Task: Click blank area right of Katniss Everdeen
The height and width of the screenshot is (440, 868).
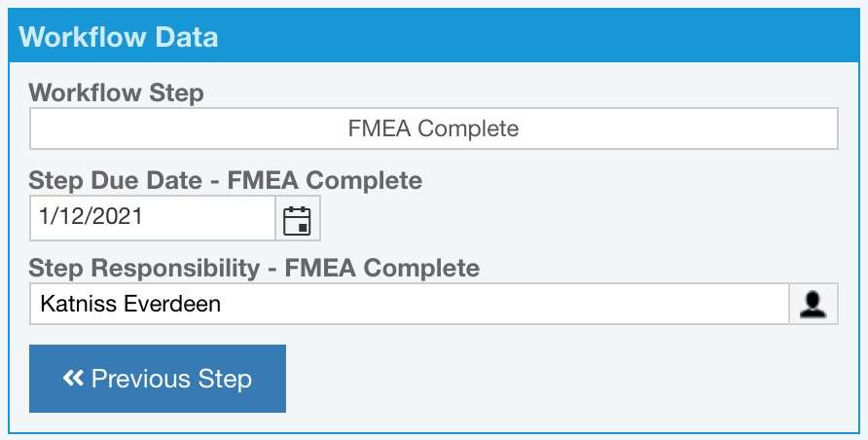Action: coord(504,304)
